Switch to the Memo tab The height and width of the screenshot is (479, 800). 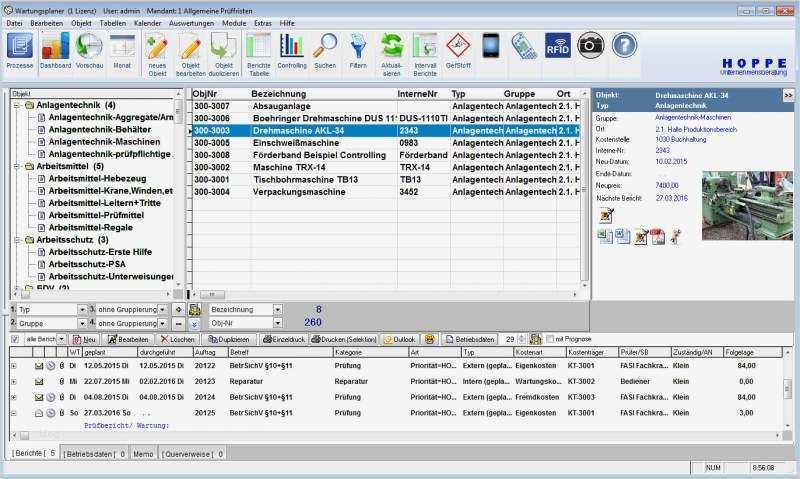point(143,454)
